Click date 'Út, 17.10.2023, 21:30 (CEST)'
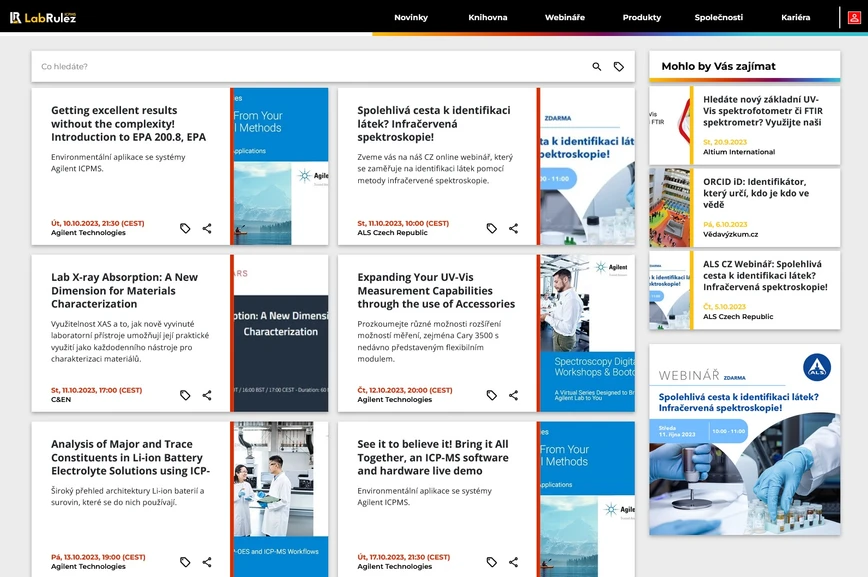Viewport: 868px width, 577px height. (x=404, y=557)
